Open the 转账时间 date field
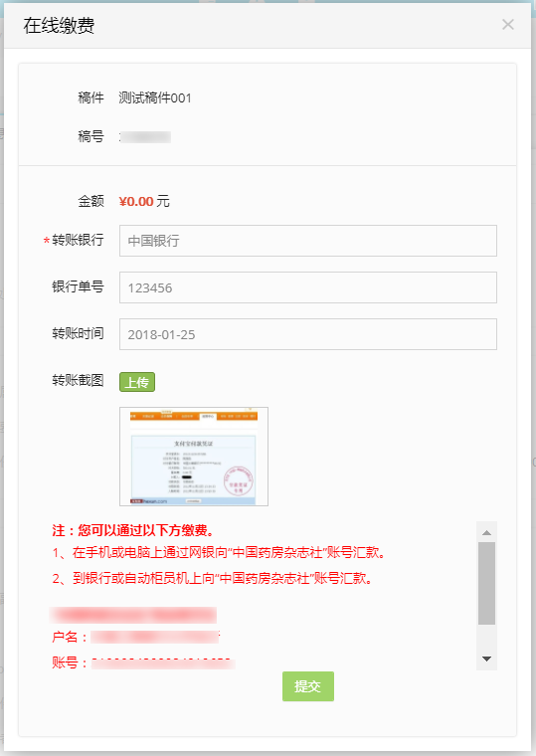Image resolution: width=536 pixels, height=756 pixels. [x=308, y=334]
